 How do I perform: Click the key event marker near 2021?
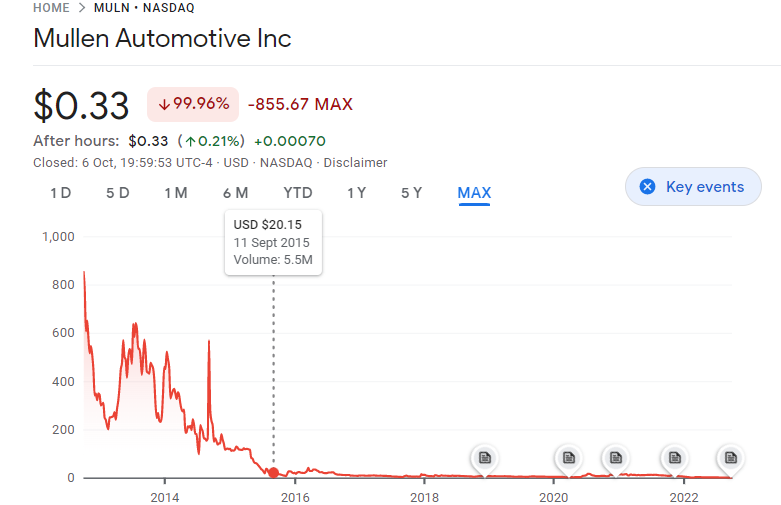coord(615,458)
